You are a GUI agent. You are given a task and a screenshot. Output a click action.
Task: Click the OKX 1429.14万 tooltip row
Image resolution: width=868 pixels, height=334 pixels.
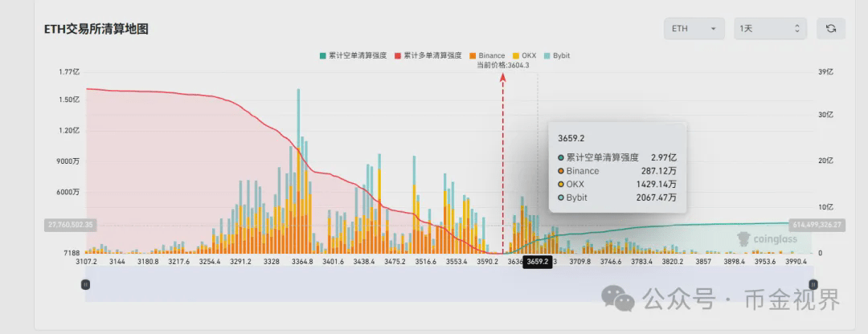(617, 184)
